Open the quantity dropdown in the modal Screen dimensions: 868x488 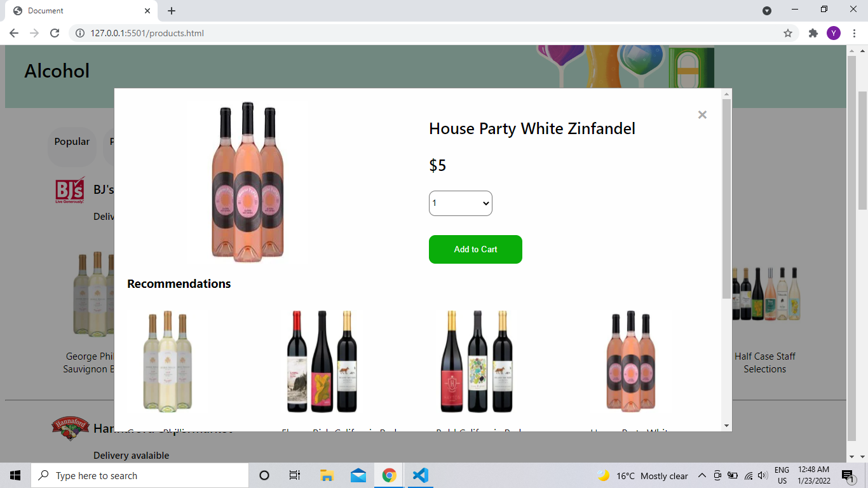click(460, 203)
